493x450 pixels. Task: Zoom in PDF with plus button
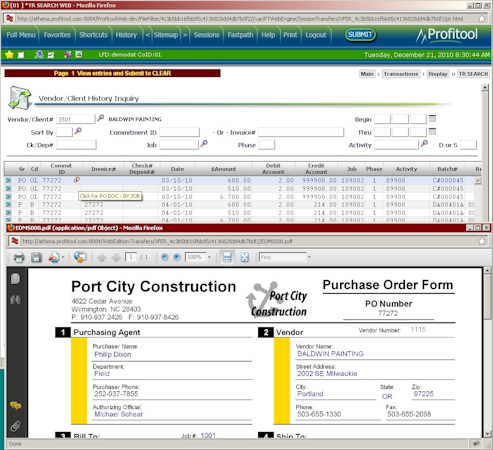pyautogui.click(x=177, y=257)
